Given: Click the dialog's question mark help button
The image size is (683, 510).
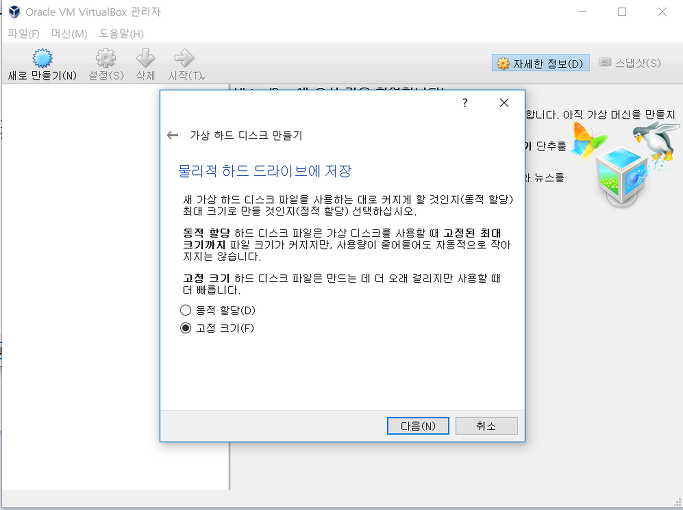Looking at the screenshot, I should click(465, 103).
